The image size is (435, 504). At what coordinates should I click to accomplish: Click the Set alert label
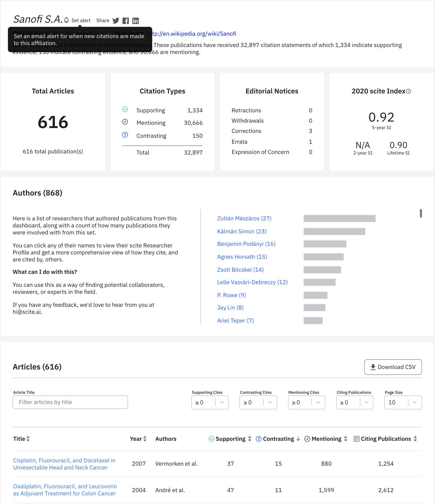[x=81, y=21]
